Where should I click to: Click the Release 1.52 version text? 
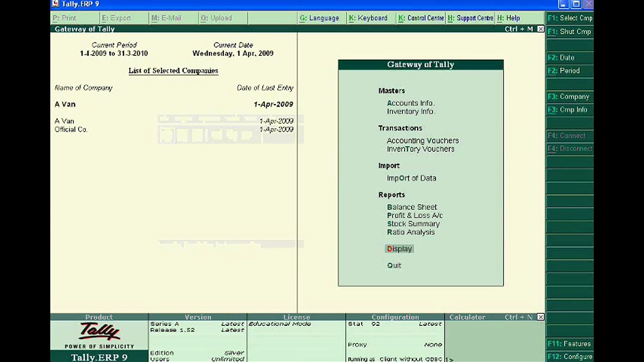pyautogui.click(x=172, y=330)
